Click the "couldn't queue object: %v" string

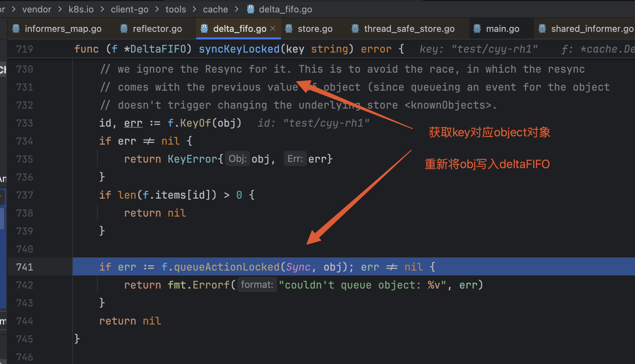click(x=362, y=285)
